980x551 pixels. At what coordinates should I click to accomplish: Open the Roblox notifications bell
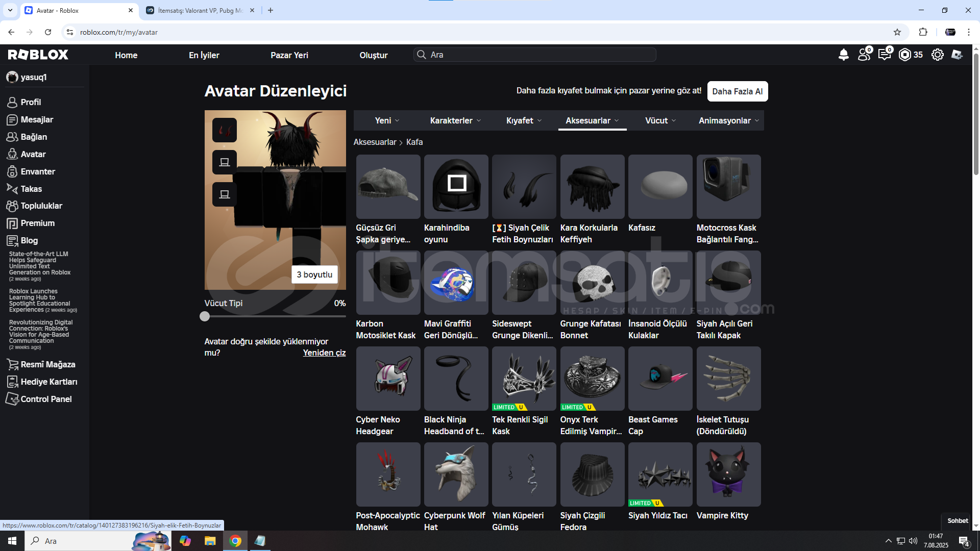point(843,55)
